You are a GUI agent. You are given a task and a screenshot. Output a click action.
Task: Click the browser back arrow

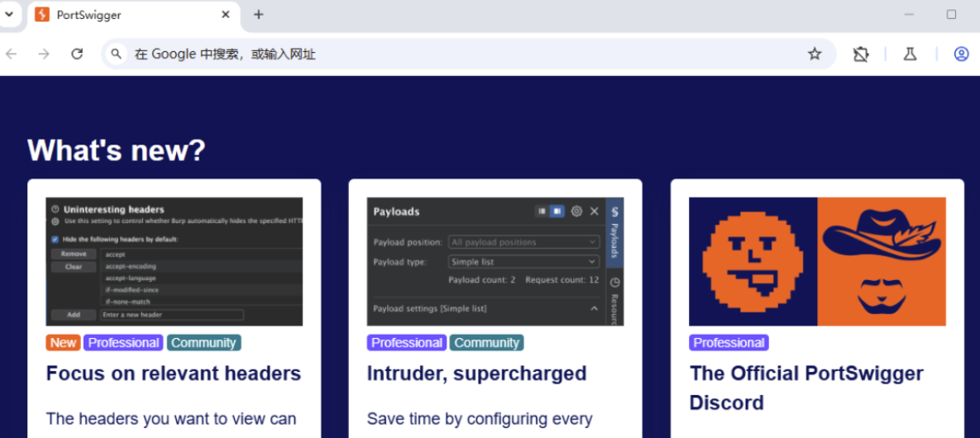pos(12,54)
